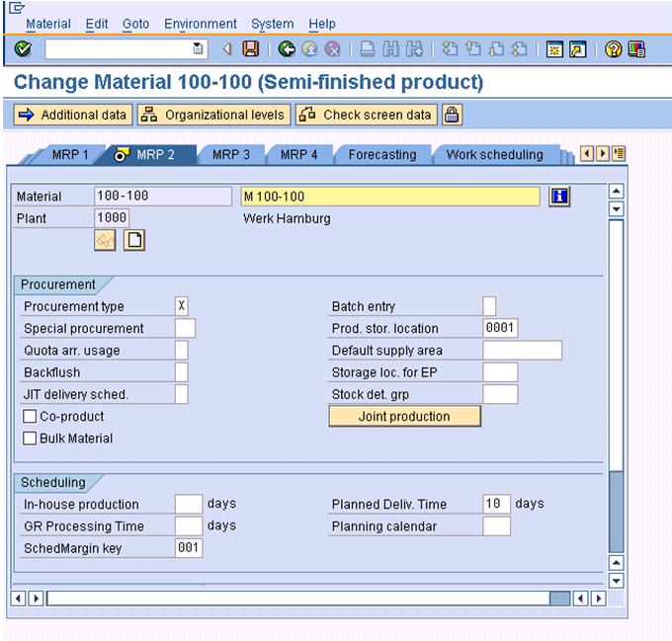Click the green Enter checkmark icon
This screenshot has width=672, height=641.
point(24,48)
